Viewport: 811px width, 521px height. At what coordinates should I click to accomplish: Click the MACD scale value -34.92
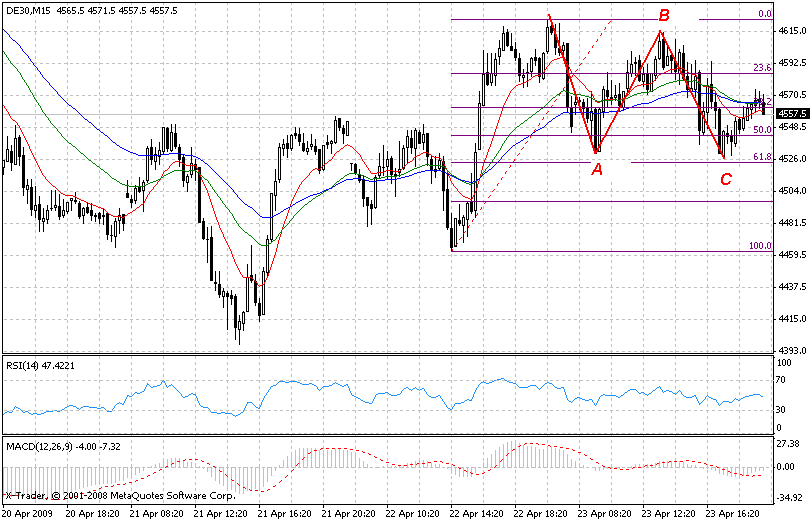pyautogui.click(x=789, y=498)
